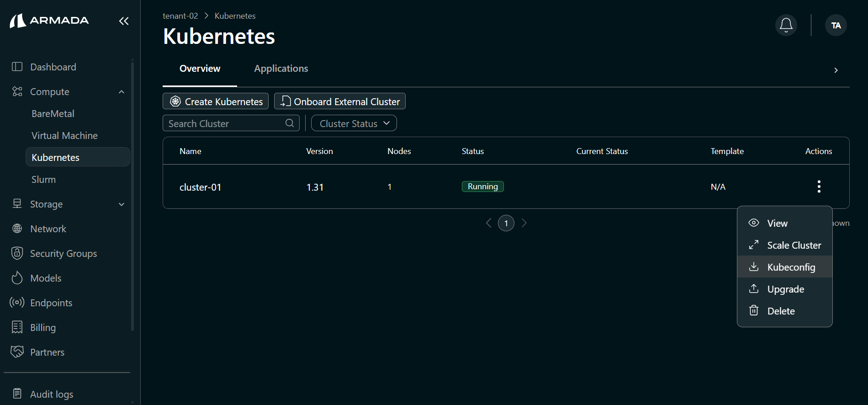This screenshot has height=405, width=868.
Task: Click the N/A template cell
Action: tap(718, 187)
